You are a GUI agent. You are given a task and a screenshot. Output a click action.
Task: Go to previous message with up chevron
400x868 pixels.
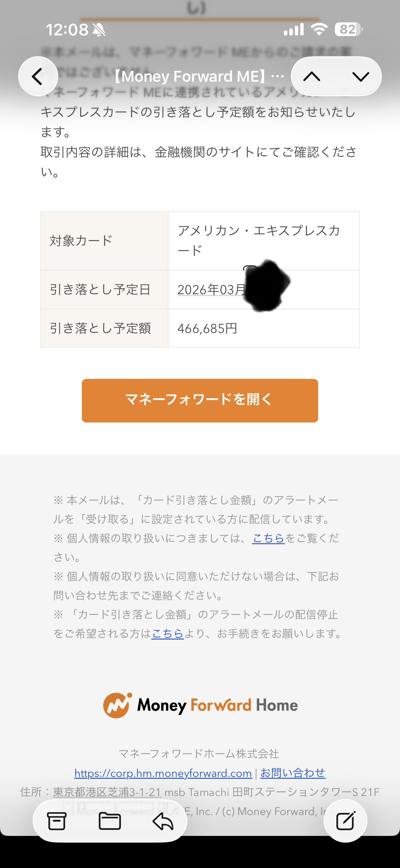[312, 77]
